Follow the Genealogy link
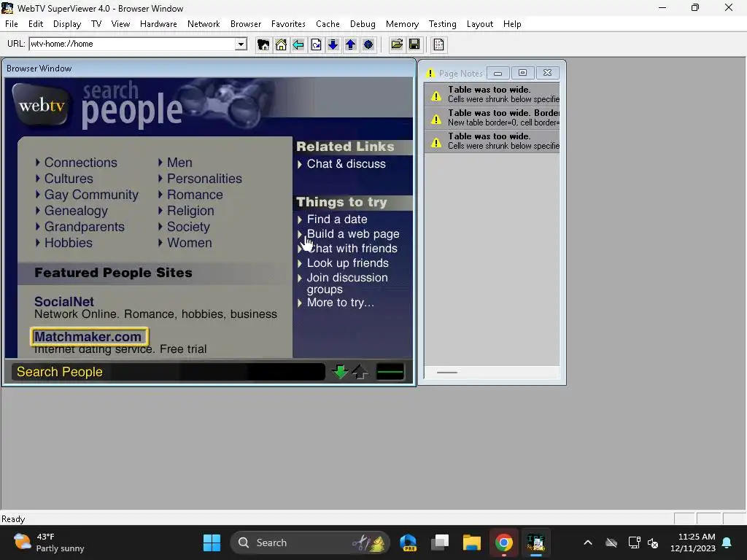The image size is (747, 560). [76, 211]
